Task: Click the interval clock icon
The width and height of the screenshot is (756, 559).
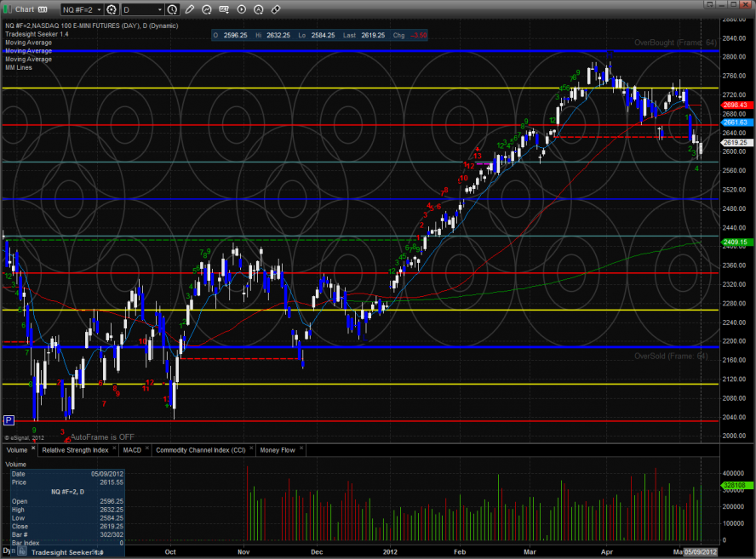Action: click(173, 10)
